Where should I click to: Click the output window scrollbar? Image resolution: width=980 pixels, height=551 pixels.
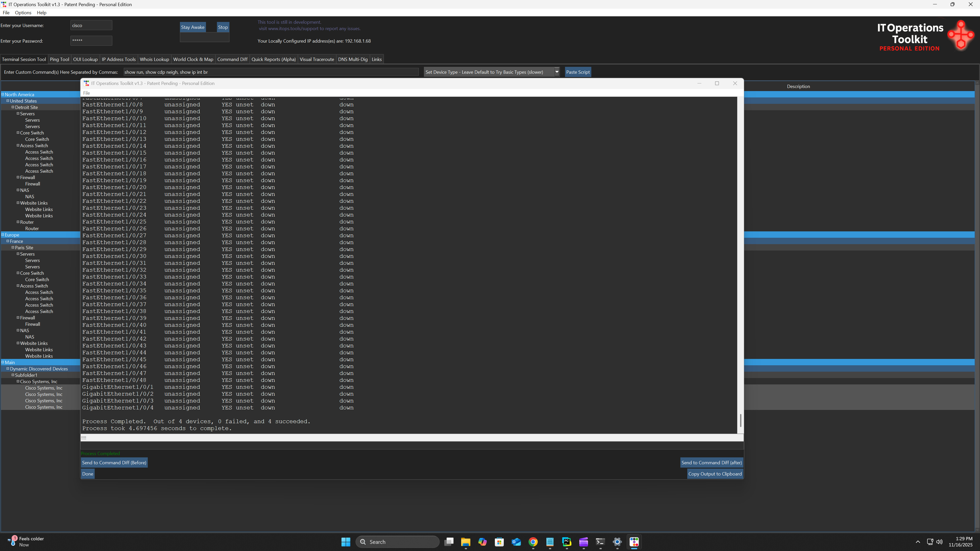740,421
